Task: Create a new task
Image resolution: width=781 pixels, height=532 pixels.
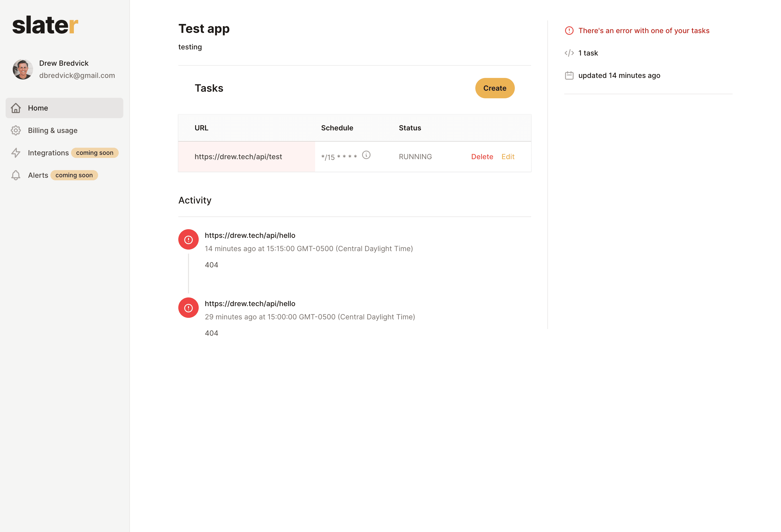Action: coord(495,88)
